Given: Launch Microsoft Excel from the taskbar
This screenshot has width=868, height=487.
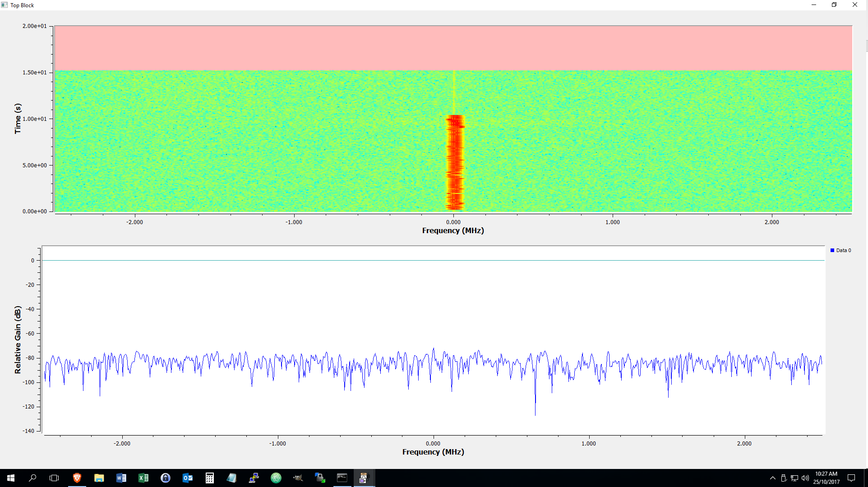Looking at the screenshot, I should pyautogui.click(x=143, y=478).
